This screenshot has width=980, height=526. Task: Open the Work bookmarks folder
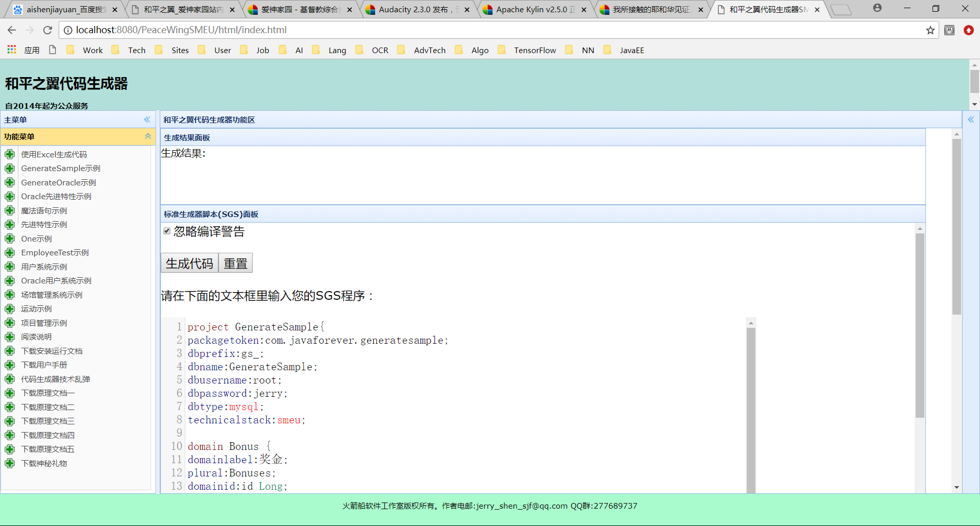tap(85, 50)
